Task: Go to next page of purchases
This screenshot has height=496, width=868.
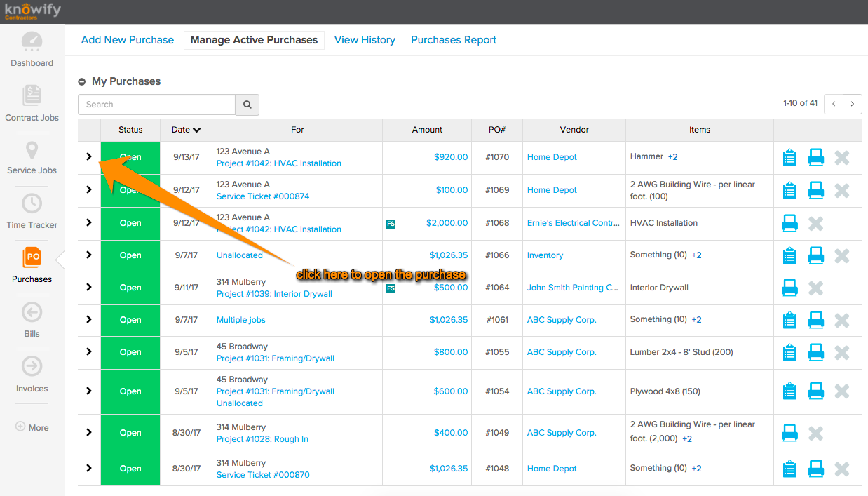Action: (x=853, y=104)
